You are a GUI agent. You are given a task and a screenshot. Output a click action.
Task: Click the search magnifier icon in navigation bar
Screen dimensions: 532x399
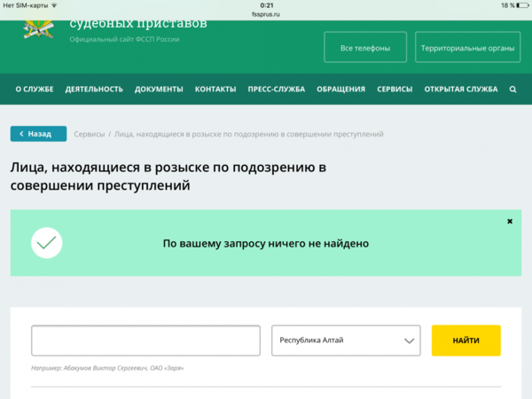tap(512, 90)
